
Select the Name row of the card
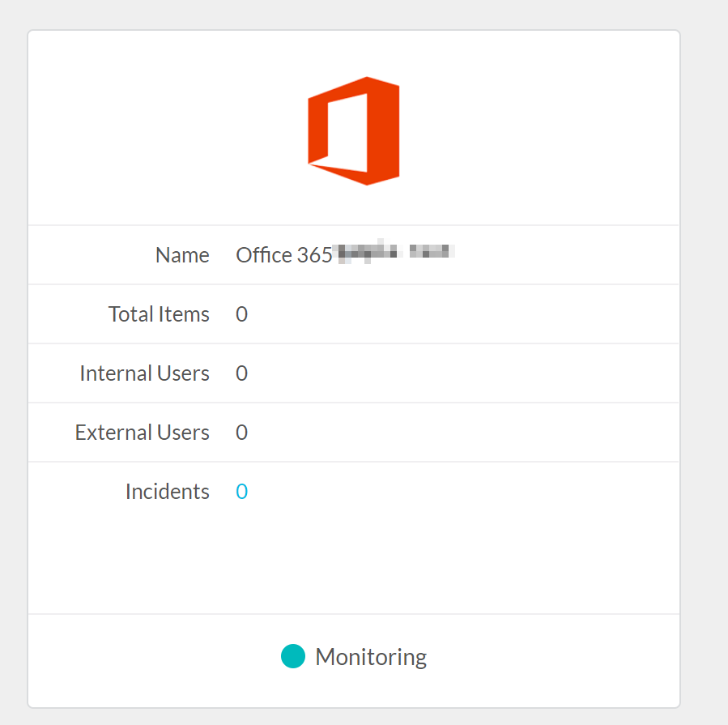pos(354,254)
